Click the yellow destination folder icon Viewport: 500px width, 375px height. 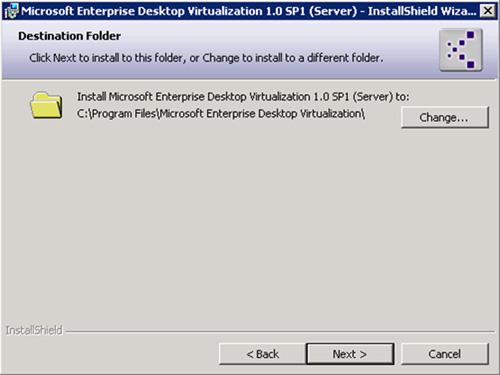(x=46, y=105)
